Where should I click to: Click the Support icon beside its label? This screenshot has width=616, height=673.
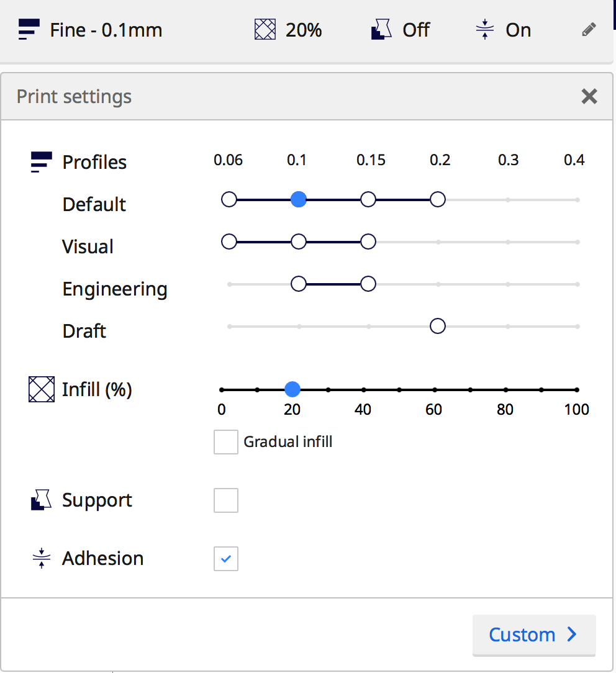(41, 500)
